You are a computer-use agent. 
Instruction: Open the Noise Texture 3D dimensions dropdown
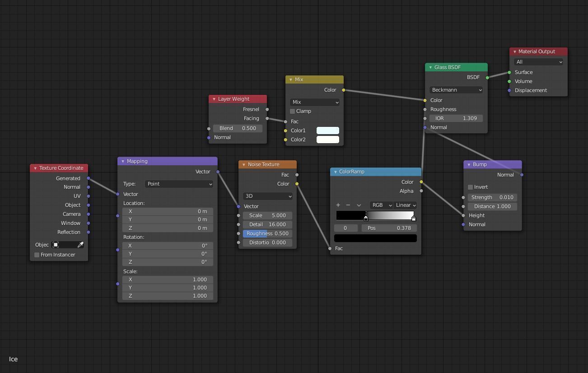[x=268, y=196]
